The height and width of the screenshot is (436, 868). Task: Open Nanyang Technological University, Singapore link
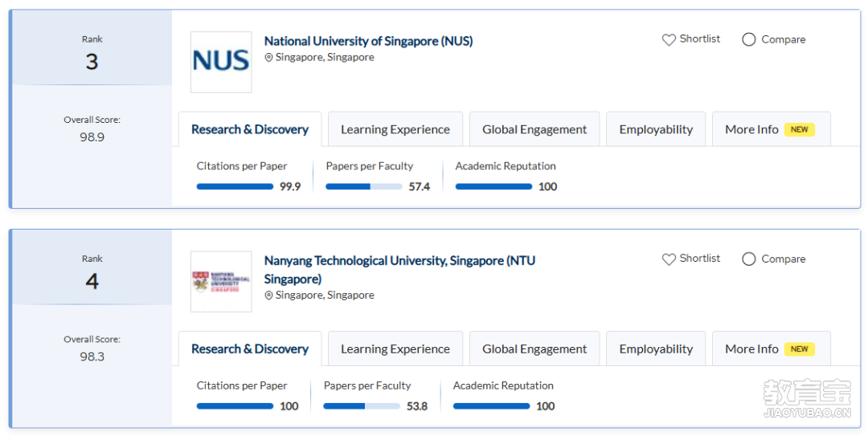[399, 269]
